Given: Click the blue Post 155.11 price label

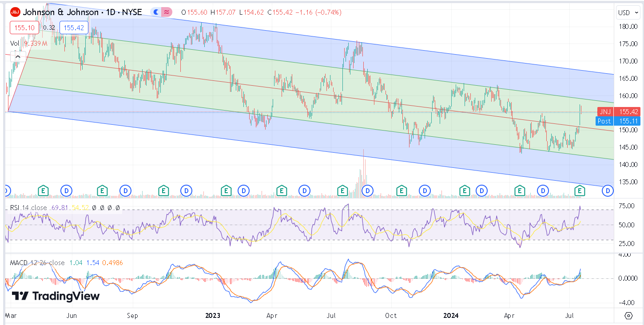Looking at the screenshot, I should (619, 121).
